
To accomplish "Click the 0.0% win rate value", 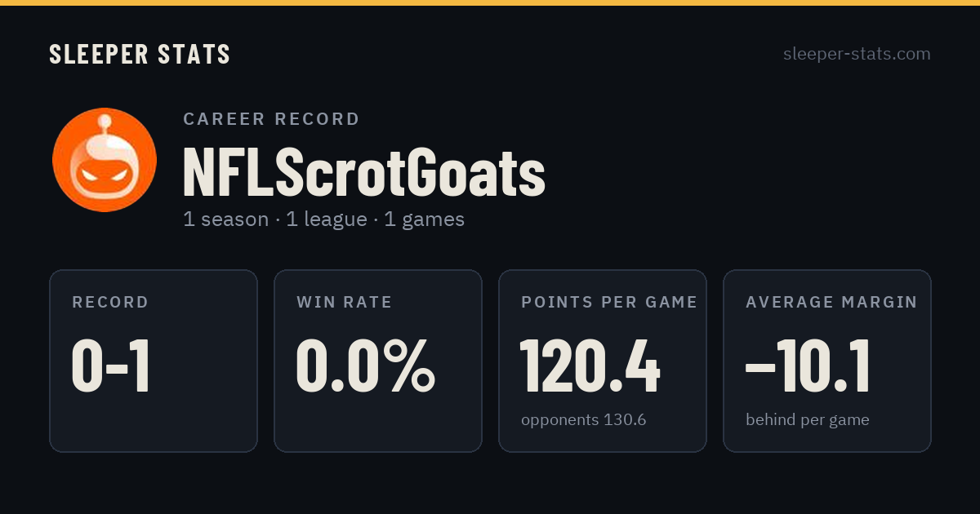I will (366, 367).
